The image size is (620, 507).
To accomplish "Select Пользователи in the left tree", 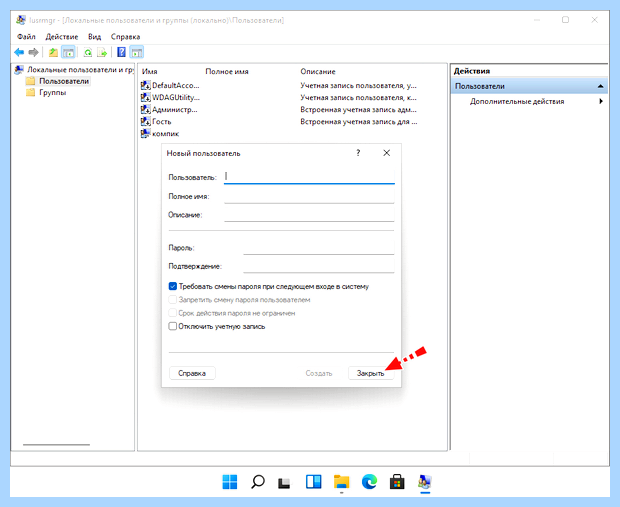I will tap(64, 81).
